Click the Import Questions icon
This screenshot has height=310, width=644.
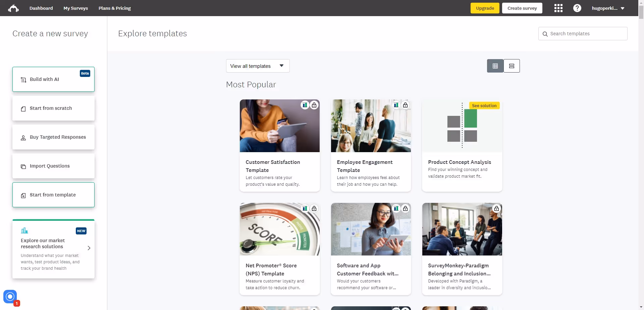point(23,167)
